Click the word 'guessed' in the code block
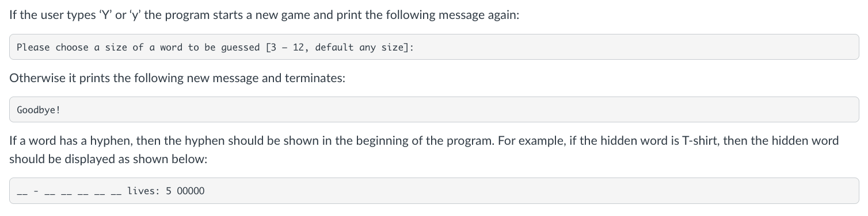The height and width of the screenshot is (216, 868). click(240, 47)
